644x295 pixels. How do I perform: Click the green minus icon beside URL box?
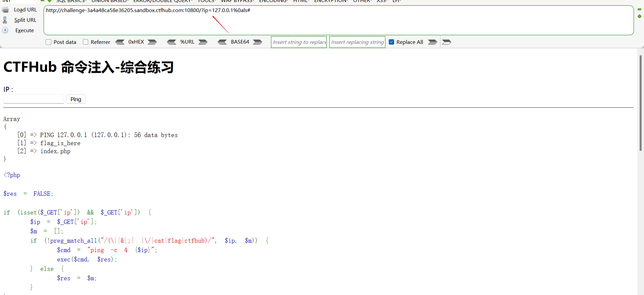click(x=640, y=9)
